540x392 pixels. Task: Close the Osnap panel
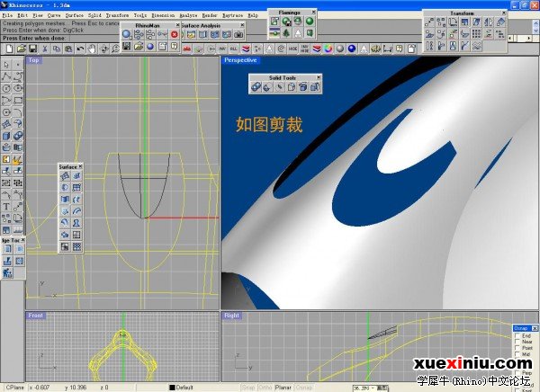(x=535, y=328)
